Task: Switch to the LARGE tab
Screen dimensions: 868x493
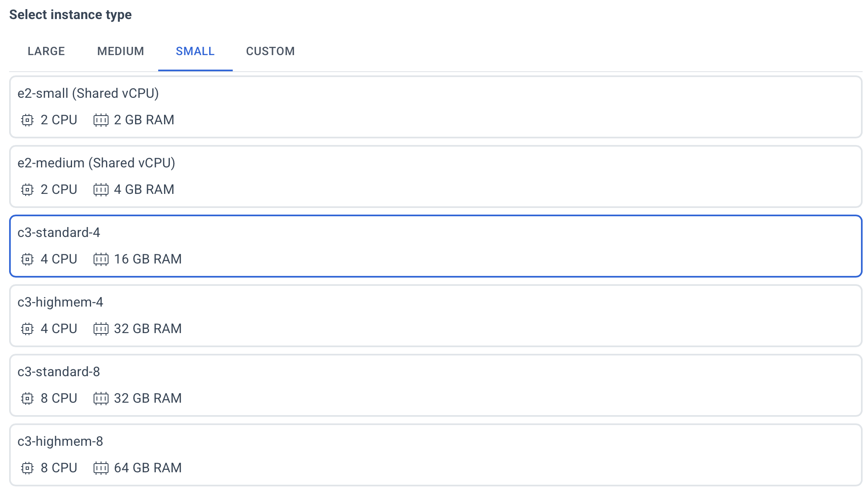Action: tap(46, 51)
